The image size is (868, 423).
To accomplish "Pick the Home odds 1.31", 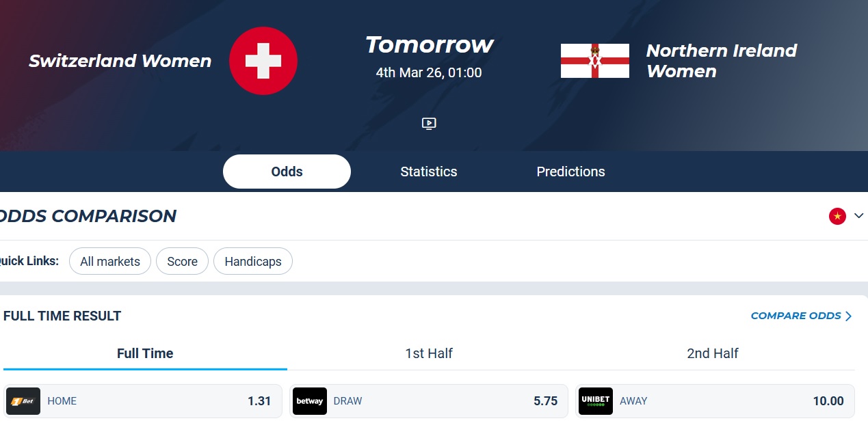I will click(259, 401).
